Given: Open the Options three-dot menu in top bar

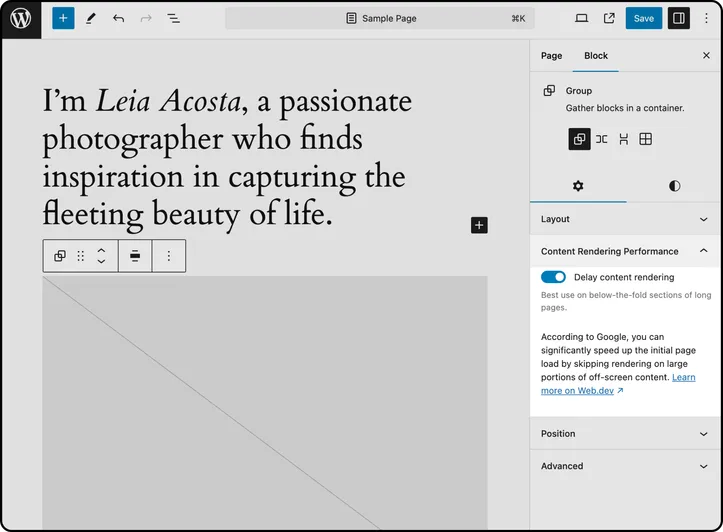Looking at the screenshot, I should (706, 18).
